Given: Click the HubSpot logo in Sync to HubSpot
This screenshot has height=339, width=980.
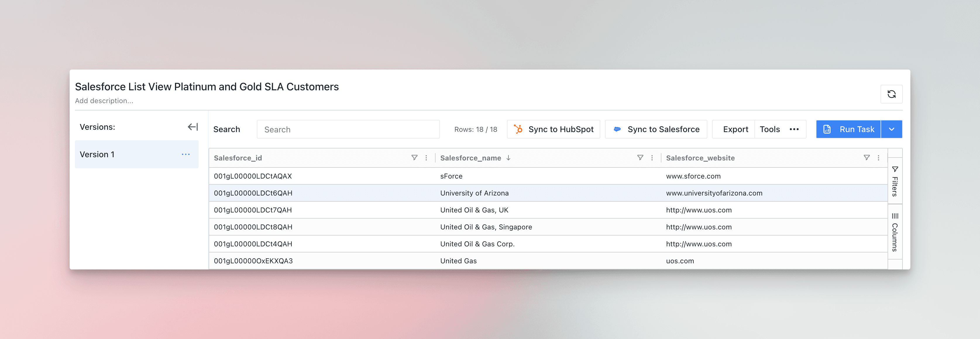Looking at the screenshot, I should tap(518, 129).
